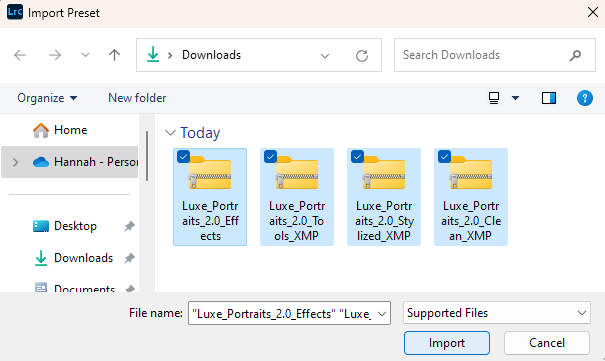Go up one folder level
Image resolution: width=605 pixels, height=361 pixels.
point(114,55)
